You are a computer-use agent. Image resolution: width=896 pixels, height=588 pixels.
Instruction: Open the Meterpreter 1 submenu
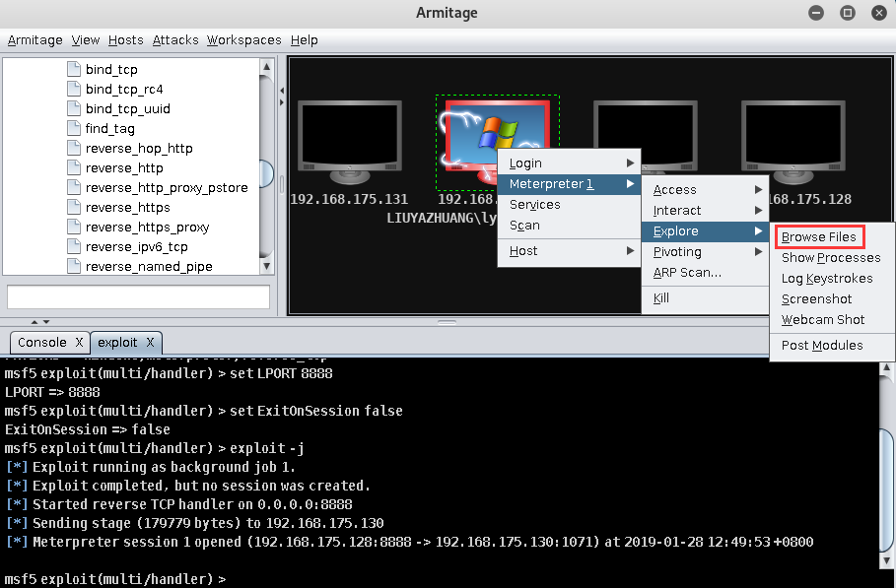[x=569, y=184]
